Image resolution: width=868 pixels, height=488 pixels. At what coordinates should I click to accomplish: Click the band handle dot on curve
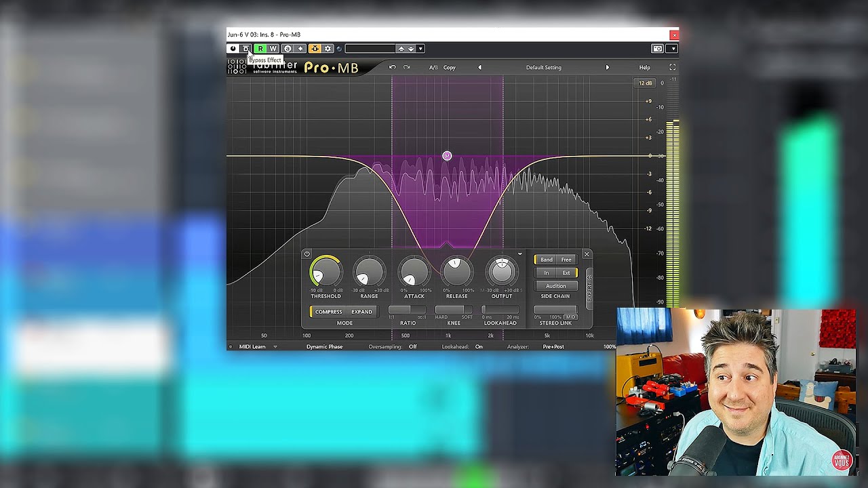tap(447, 156)
